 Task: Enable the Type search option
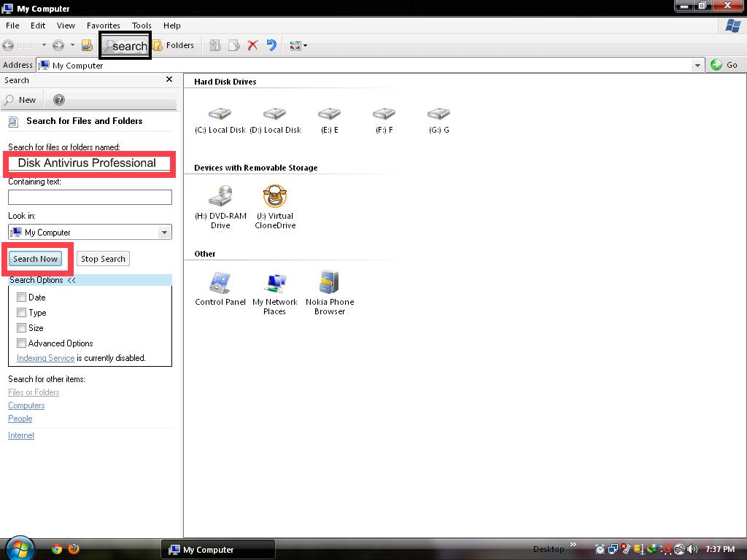coord(21,312)
